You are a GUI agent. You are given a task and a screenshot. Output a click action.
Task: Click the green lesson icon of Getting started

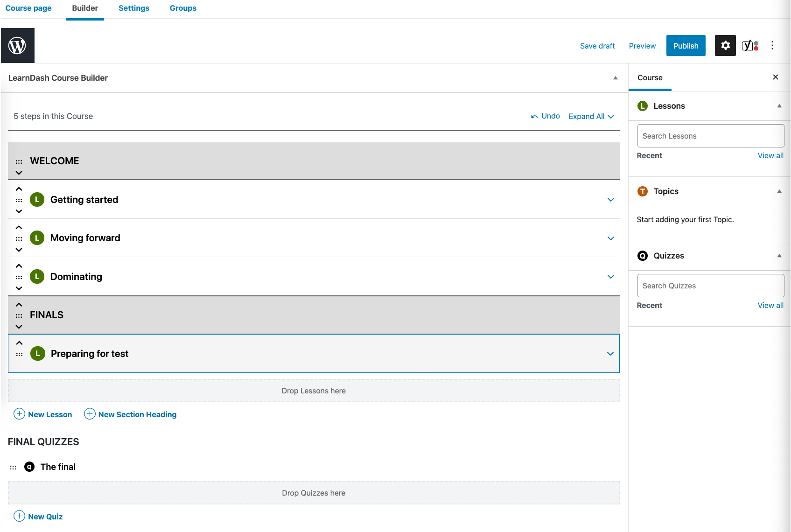pos(37,200)
